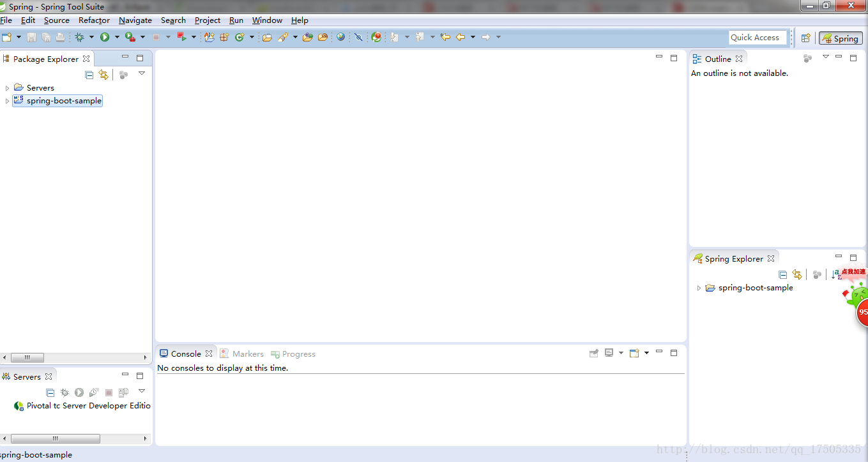This screenshot has height=462, width=868.
Task: Select spring-boot-sample project in Package Explorer
Action: coord(57,101)
